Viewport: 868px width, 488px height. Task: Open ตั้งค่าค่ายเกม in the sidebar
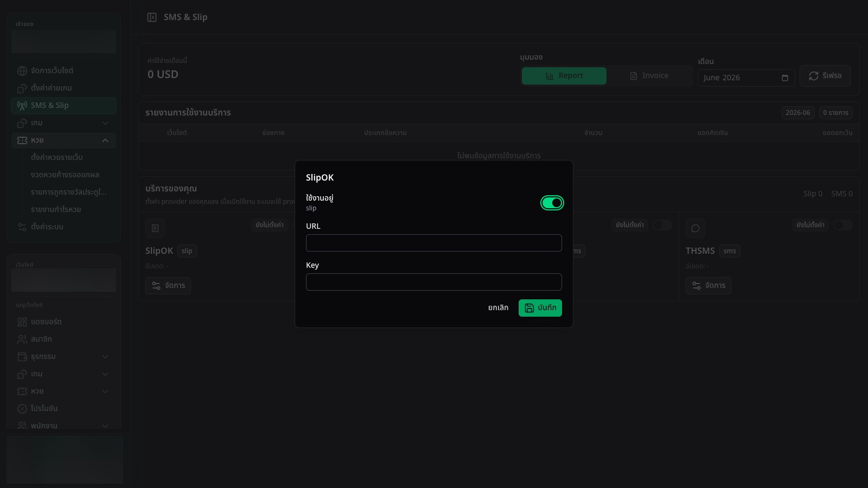click(63, 88)
